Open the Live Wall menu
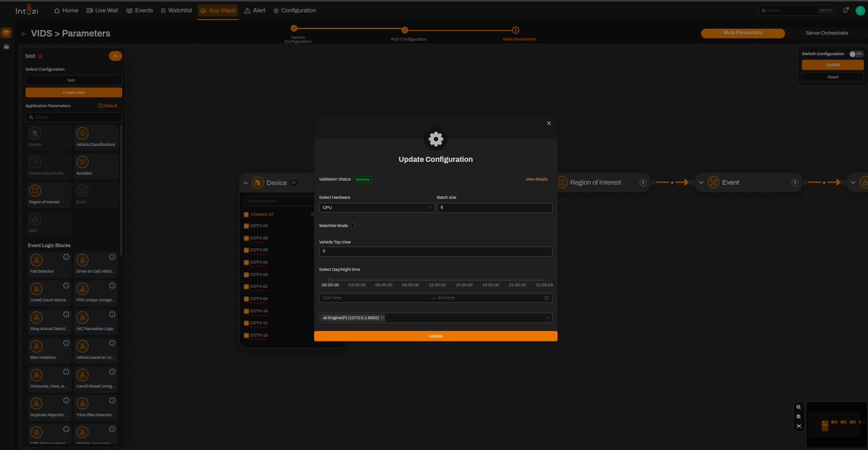Screen dimensions: 868x450 (102, 10)
